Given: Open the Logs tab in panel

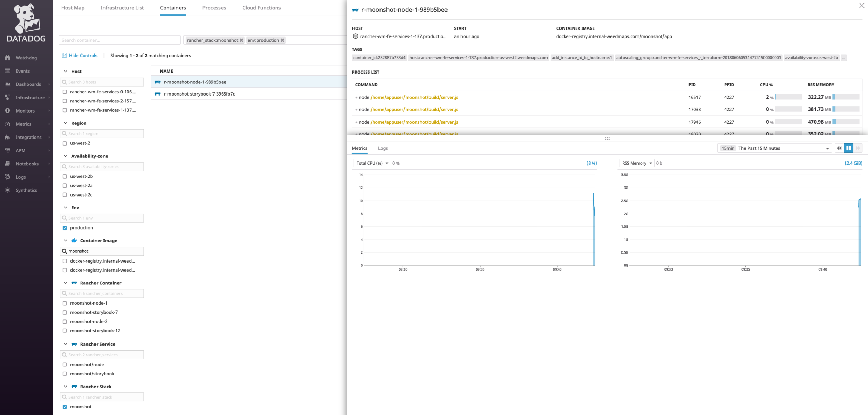Looking at the screenshot, I should [383, 148].
